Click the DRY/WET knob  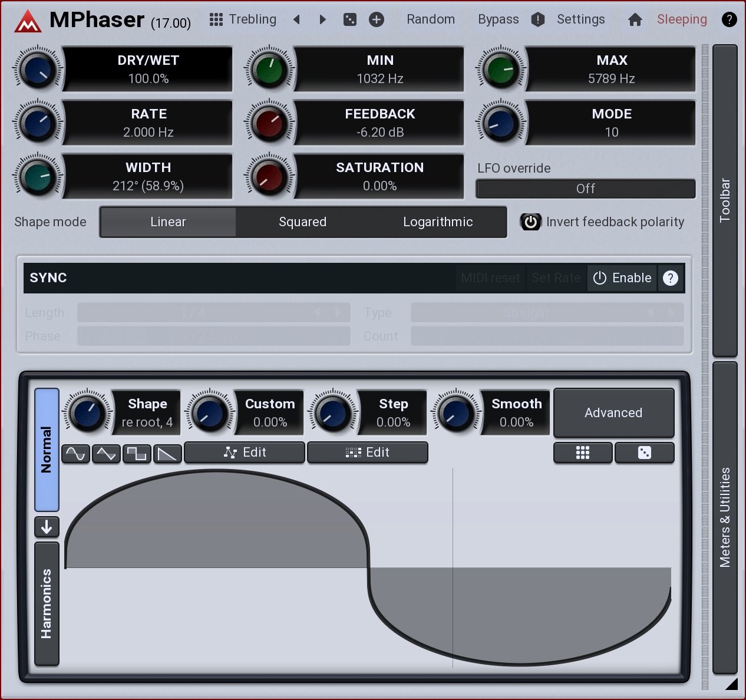click(38, 70)
